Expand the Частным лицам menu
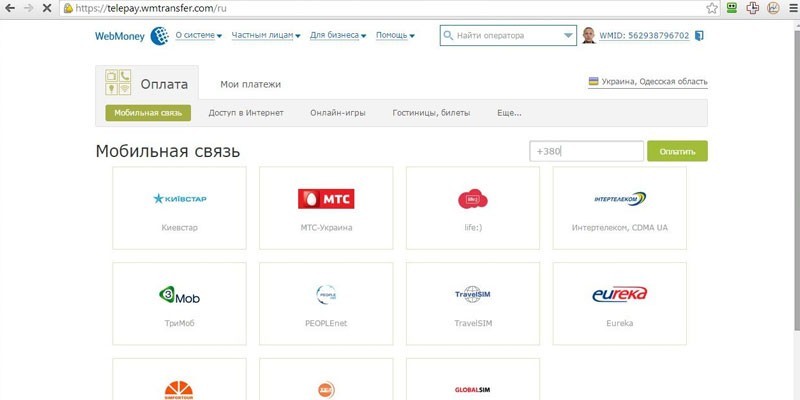The height and width of the screenshot is (400, 800). (266, 36)
